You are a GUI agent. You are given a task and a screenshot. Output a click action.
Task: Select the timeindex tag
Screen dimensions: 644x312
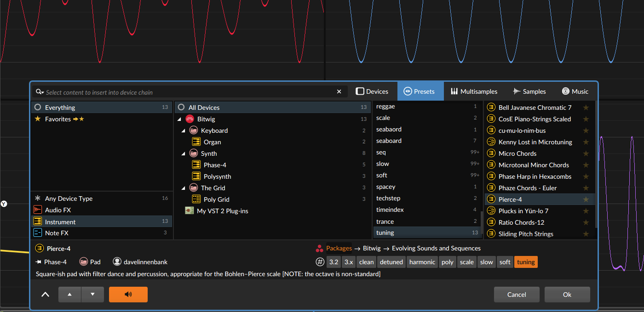427,210
